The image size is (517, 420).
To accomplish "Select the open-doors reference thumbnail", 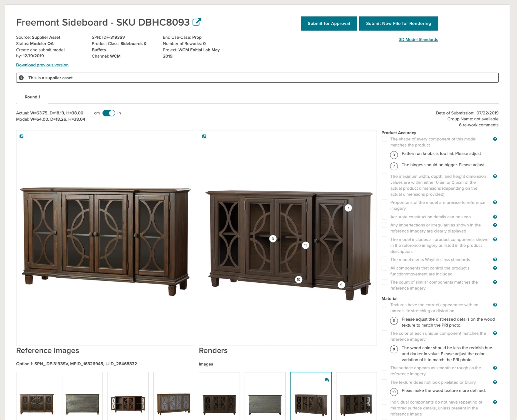I will [x=128, y=396].
